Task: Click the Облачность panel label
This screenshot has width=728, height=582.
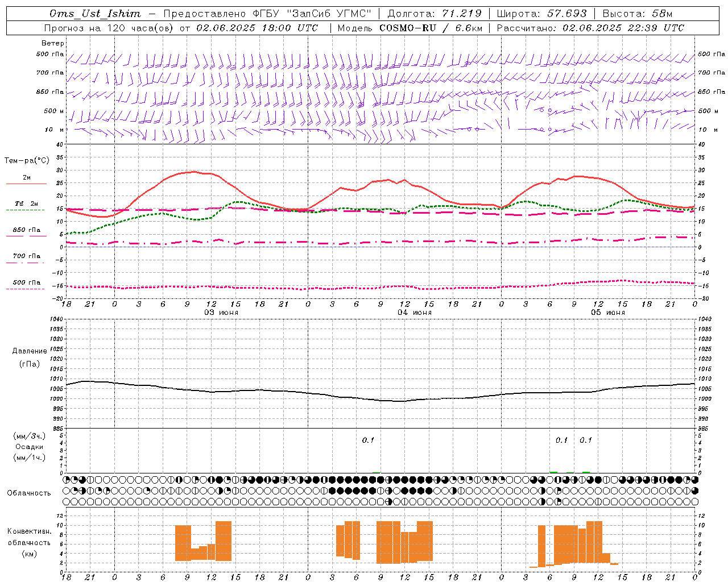Action: (29, 493)
